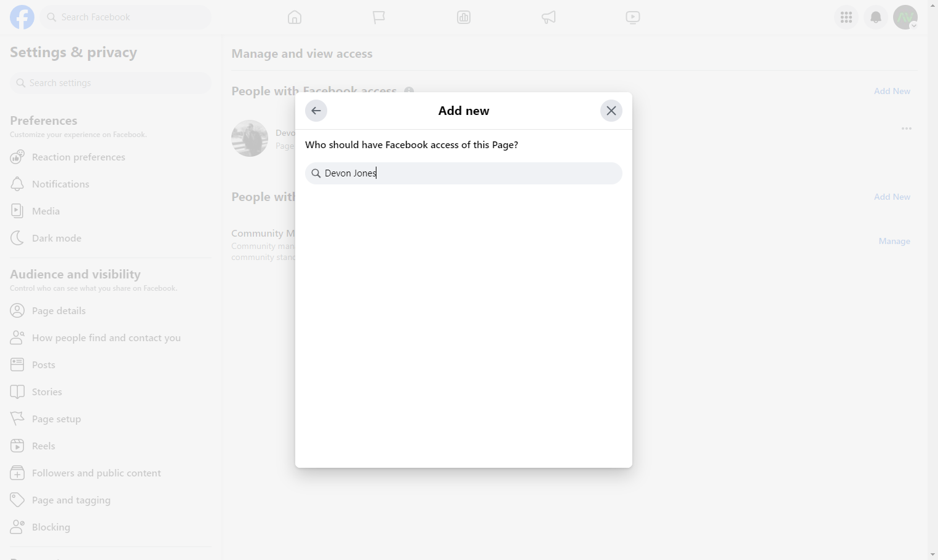Open the Pages flag icon
Image resolution: width=938 pixels, height=560 pixels.
tap(379, 17)
